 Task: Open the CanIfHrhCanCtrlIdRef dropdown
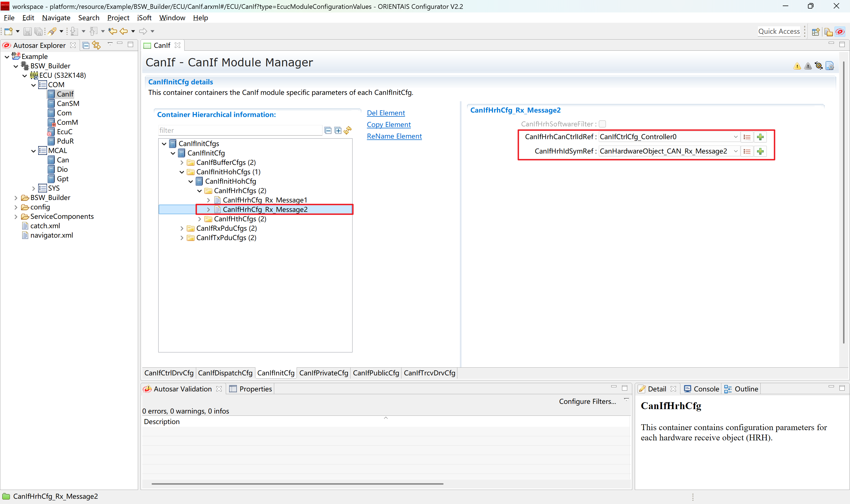[x=735, y=137]
